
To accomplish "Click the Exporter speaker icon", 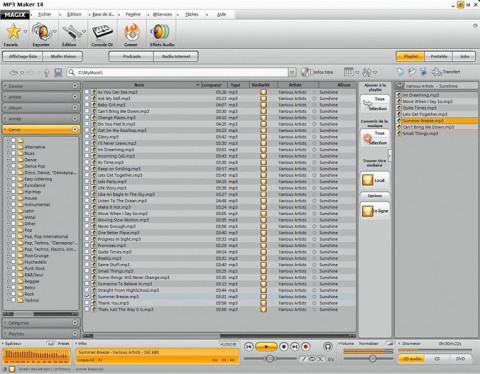I will click(x=41, y=32).
